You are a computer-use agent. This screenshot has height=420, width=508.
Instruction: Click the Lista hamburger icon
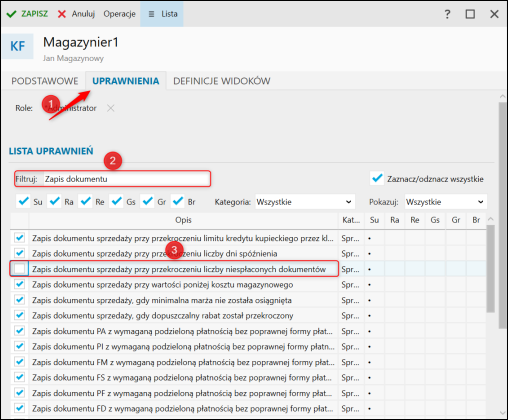[x=151, y=14]
